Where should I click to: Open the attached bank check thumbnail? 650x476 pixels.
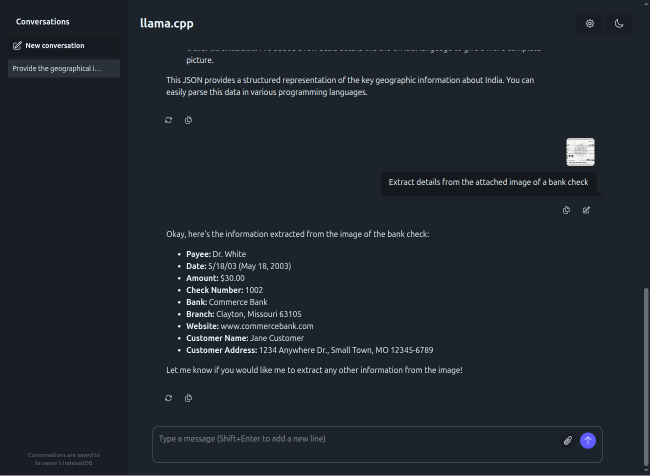point(580,152)
